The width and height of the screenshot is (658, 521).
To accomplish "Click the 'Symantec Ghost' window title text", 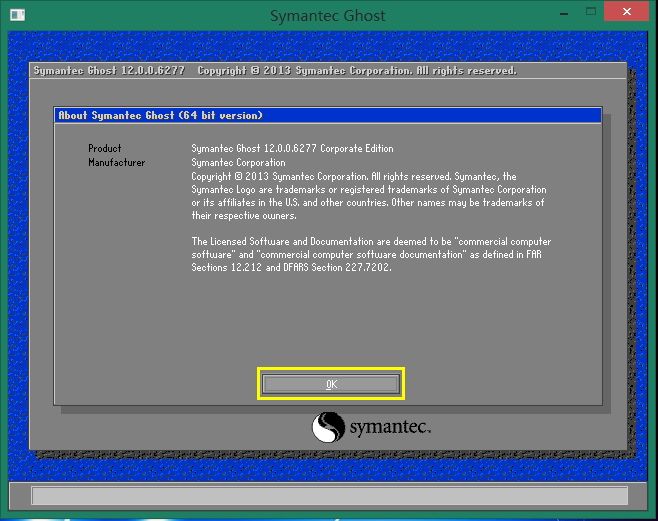I will tap(327, 16).
